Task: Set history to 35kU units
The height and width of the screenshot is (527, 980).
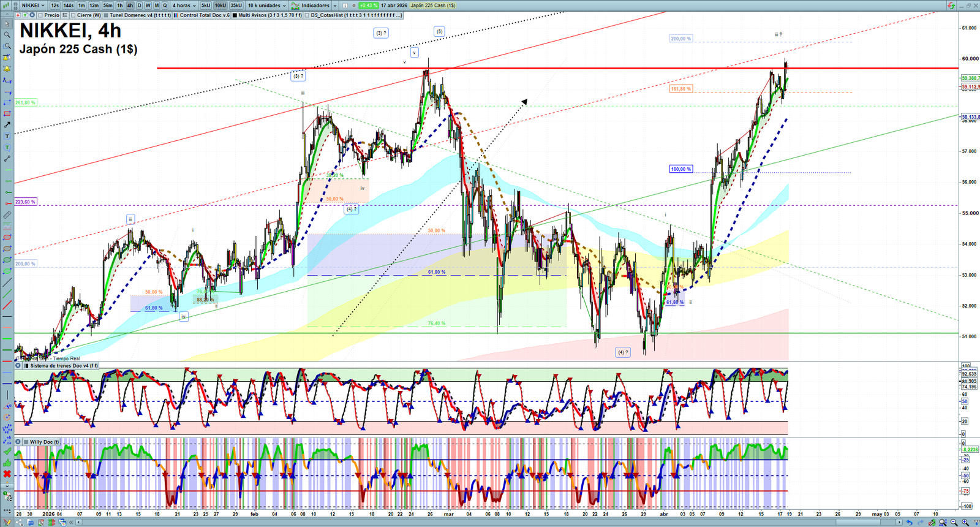Action: (236, 6)
